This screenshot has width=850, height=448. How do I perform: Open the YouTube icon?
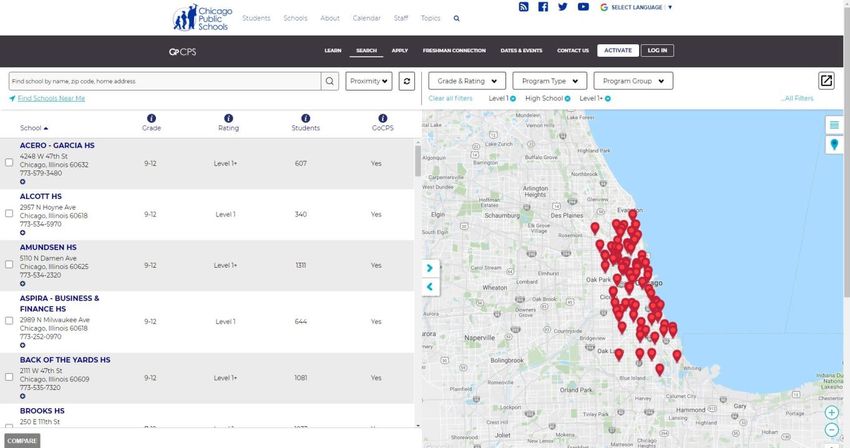[x=583, y=7]
